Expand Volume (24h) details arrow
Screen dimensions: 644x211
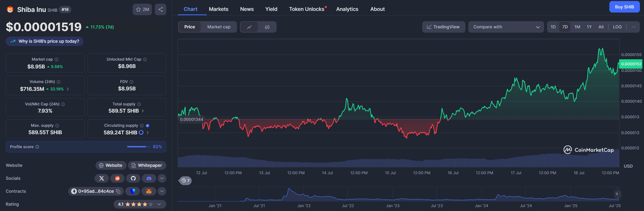[x=67, y=89]
